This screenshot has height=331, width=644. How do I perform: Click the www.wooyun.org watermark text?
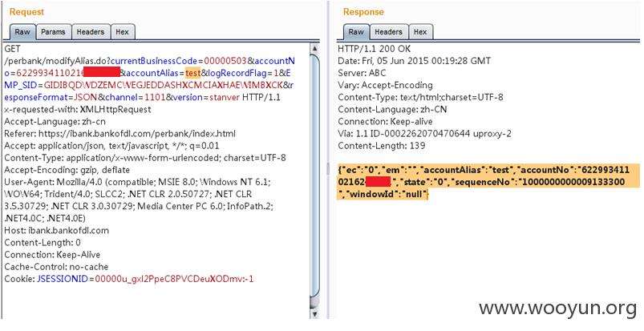[x=557, y=308]
